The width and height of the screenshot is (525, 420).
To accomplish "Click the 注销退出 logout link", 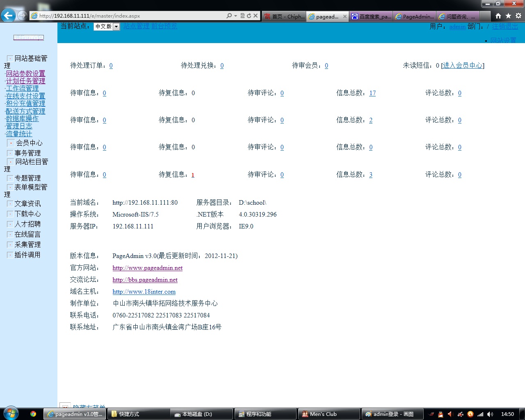I will (505, 26).
